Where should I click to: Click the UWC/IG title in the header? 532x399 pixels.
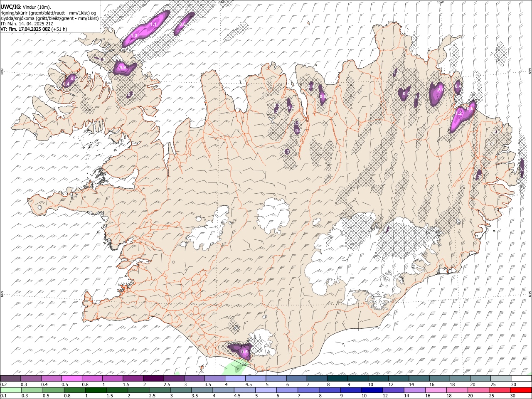10,7
